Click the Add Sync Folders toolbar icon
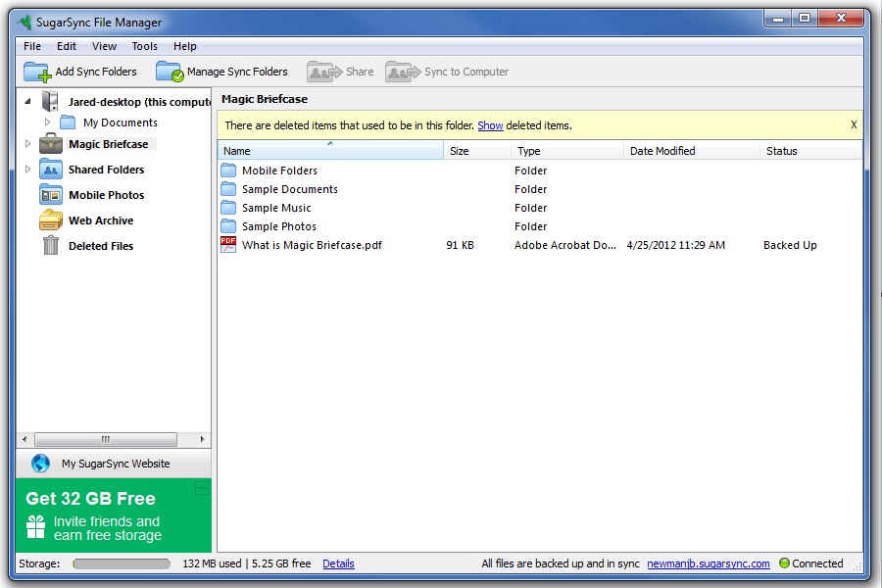882x588 pixels. pos(37,72)
